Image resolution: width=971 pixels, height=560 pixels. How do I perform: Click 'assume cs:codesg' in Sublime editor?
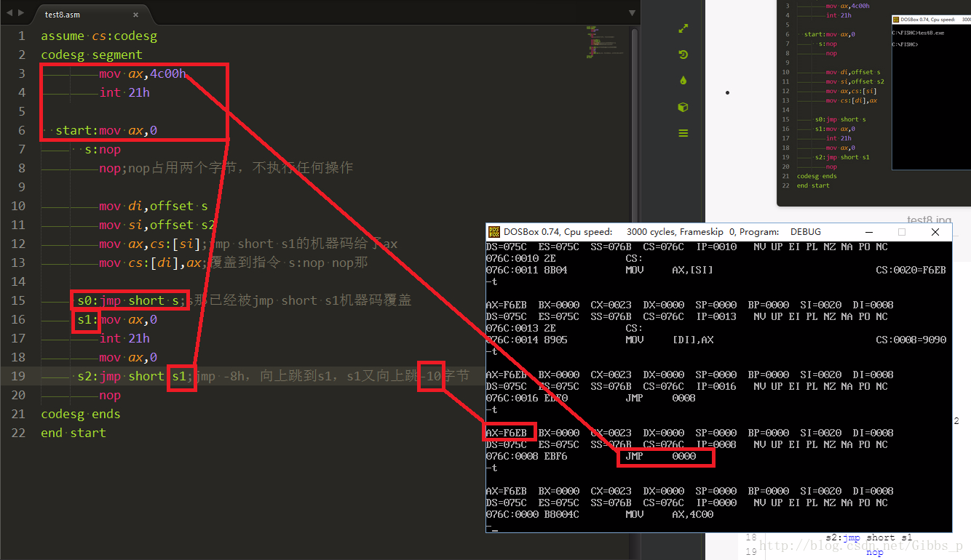click(x=99, y=36)
